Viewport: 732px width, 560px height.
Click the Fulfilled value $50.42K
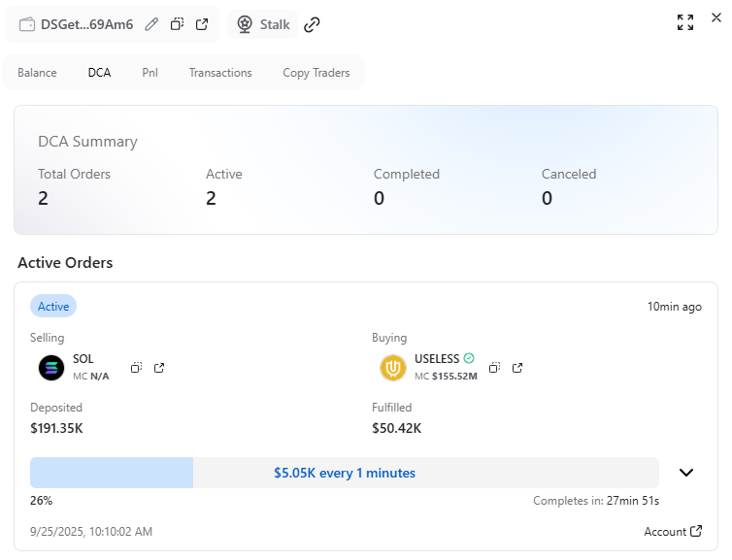397,428
